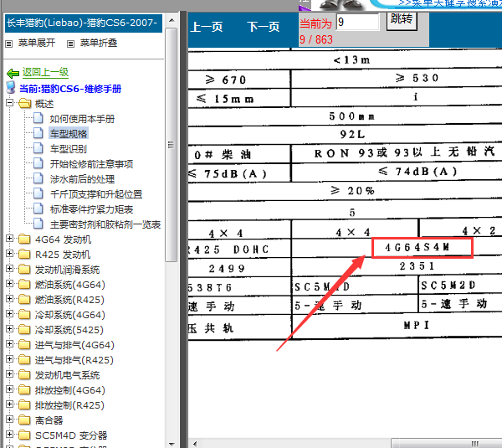Click the page icon next to 标准零件拧紧力矩表
The width and height of the screenshot is (502, 448).
tap(38, 209)
